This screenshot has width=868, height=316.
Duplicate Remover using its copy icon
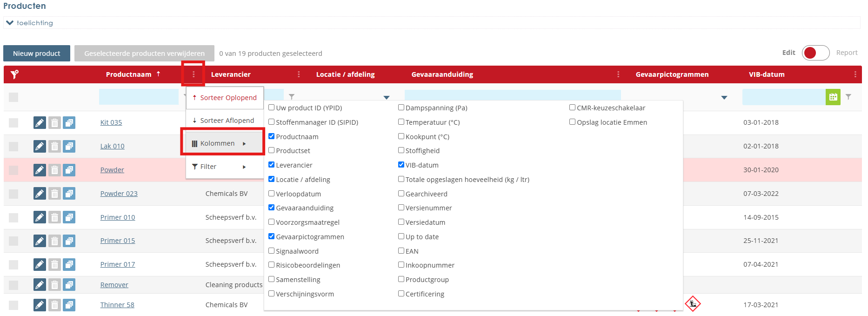[69, 285]
